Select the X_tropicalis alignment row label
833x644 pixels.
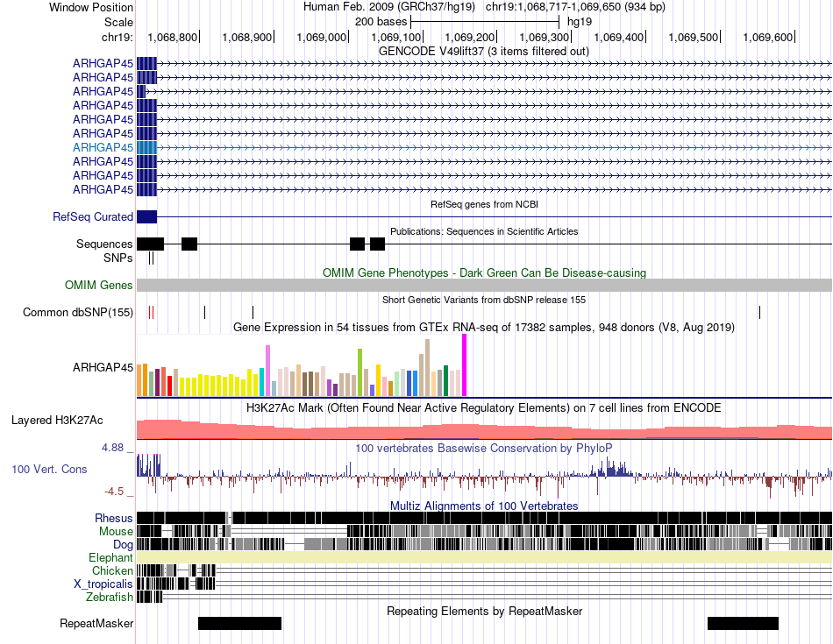[103, 584]
